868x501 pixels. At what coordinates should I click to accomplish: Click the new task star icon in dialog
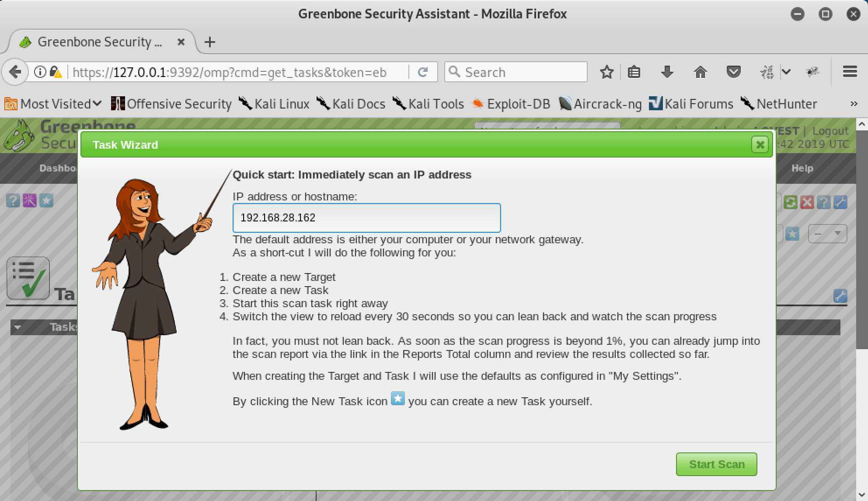coord(398,399)
